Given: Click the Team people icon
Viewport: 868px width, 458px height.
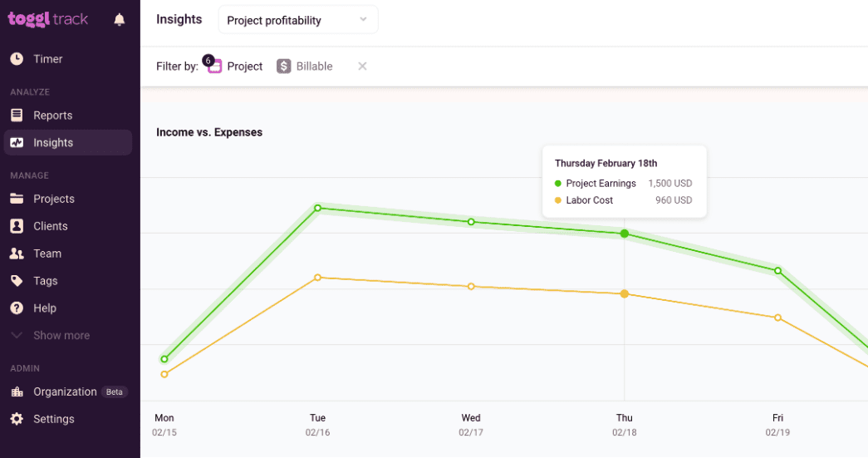Looking at the screenshot, I should (x=17, y=254).
